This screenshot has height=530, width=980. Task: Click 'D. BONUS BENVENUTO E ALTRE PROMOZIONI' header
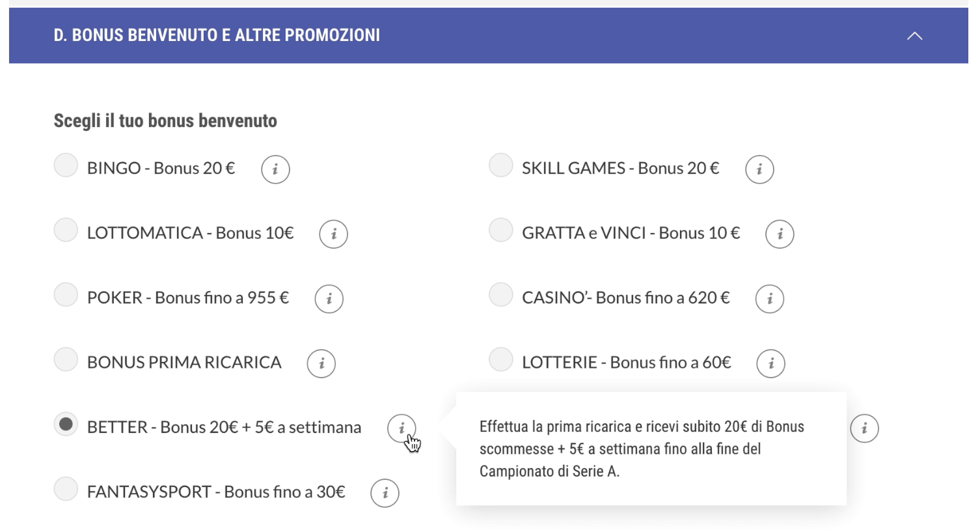point(217,35)
